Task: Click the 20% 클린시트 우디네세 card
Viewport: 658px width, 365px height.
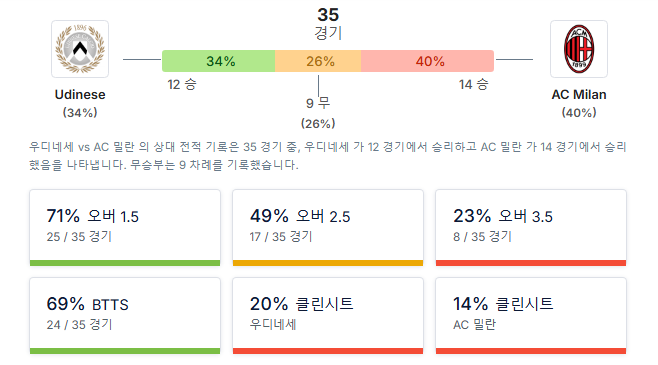Action: [x=328, y=315]
